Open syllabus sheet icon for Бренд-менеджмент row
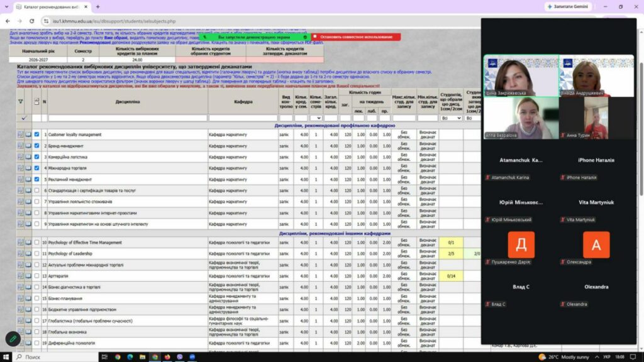 [20, 146]
